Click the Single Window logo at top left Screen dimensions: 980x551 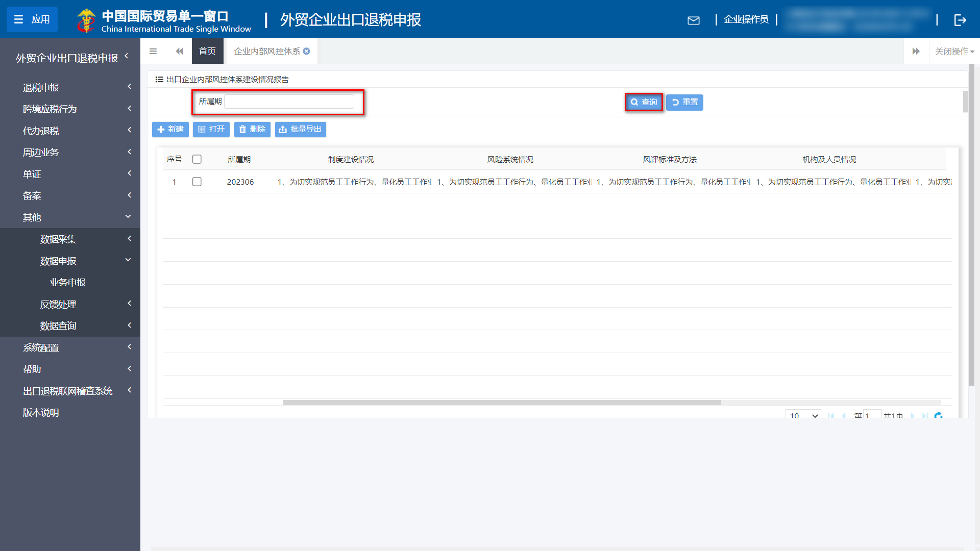(x=87, y=20)
